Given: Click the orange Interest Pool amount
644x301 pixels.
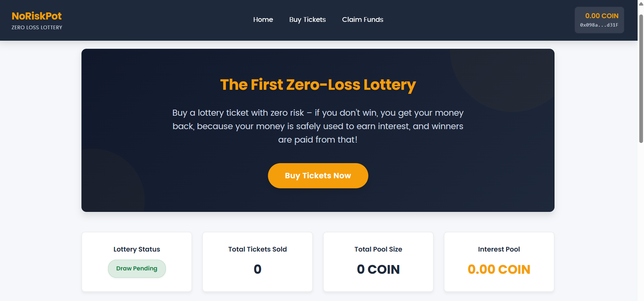Looking at the screenshot, I should coord(499,269).
